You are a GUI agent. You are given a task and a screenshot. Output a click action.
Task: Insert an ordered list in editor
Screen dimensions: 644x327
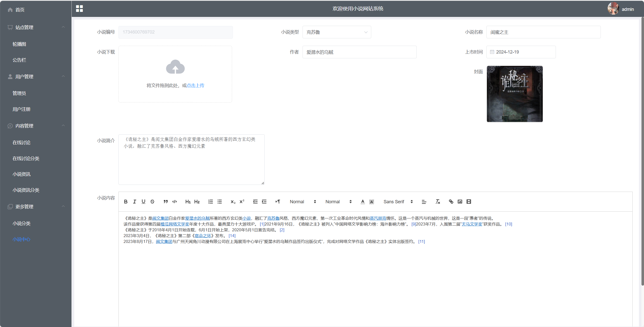pos(210,202)
